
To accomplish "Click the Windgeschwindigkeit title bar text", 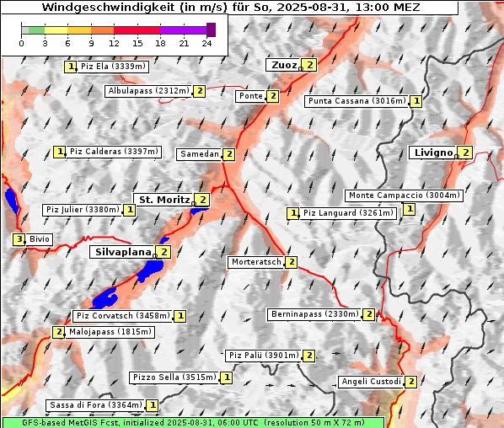I will (x=230, y=7).
